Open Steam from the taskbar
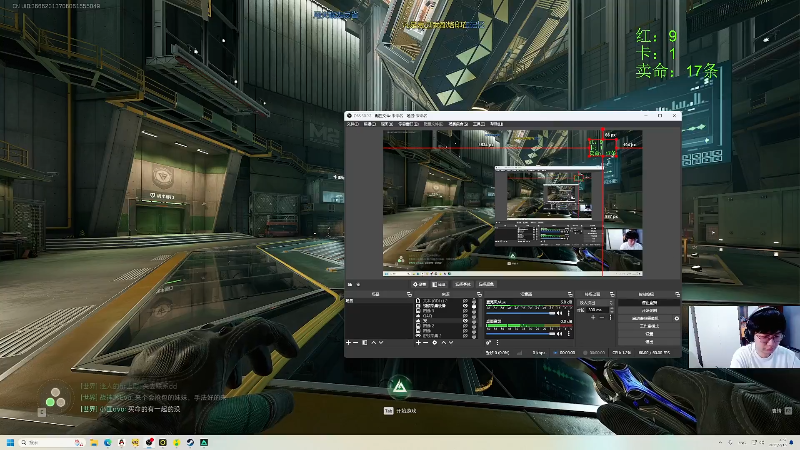 (190, 442)
